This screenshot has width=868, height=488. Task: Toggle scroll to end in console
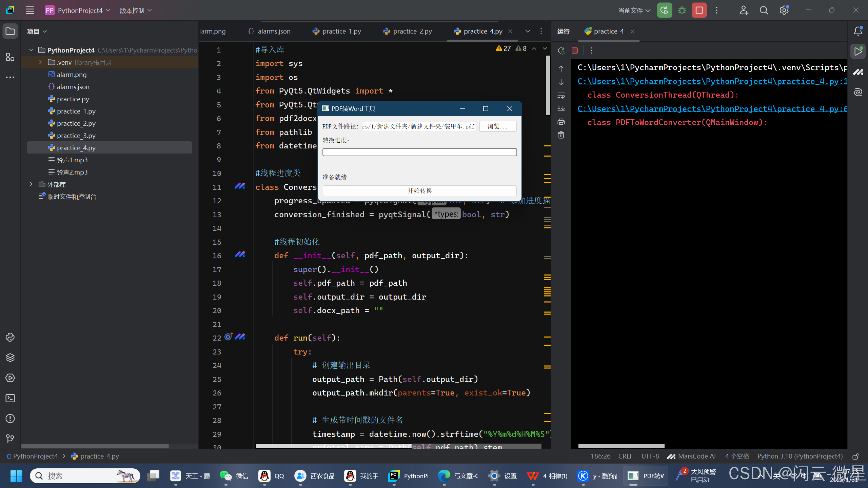[561, 108]
